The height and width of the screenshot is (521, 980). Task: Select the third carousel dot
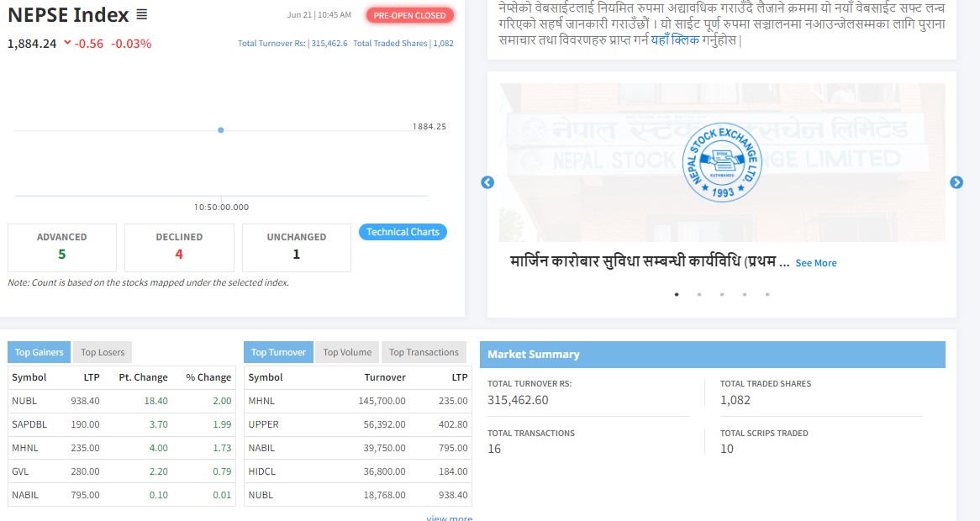[x=722, y=294]
